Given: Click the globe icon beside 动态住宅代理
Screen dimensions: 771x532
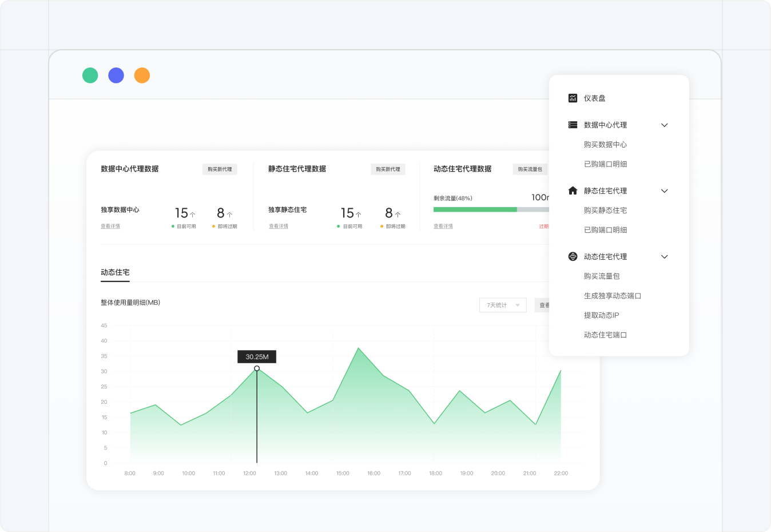Looking at the screenshot, I should (x=573, y=256).
